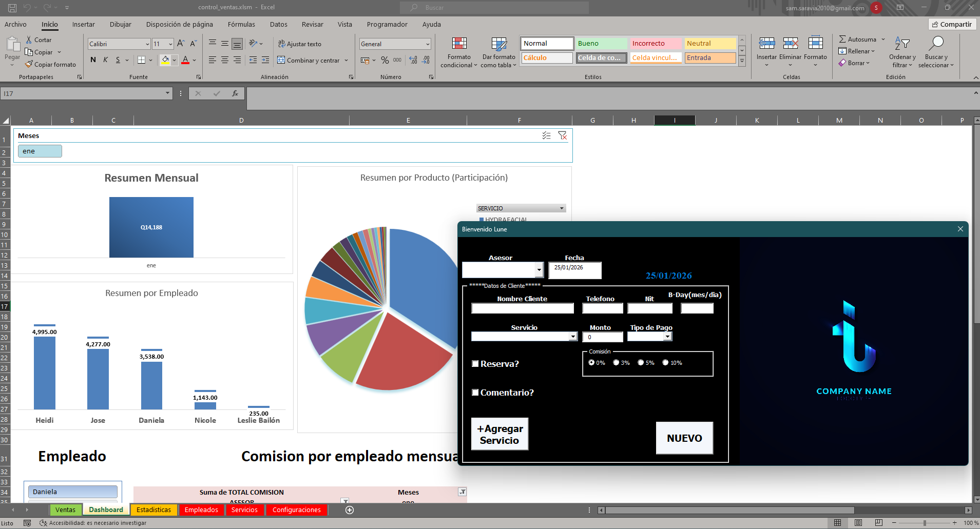Click the Eliminar celdas icon

point(791,43)
